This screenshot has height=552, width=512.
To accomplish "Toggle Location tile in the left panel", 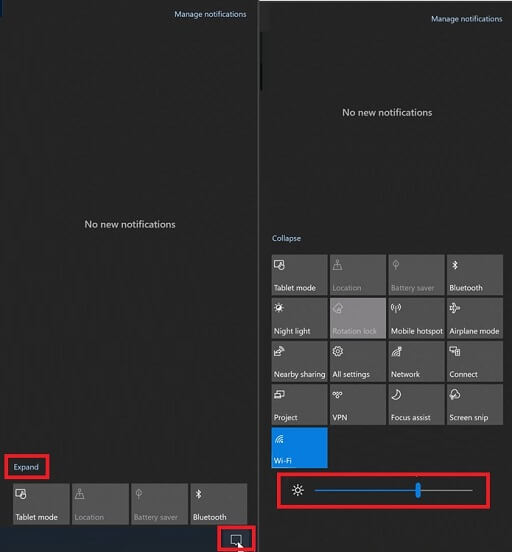I will (x=100, y=504).
